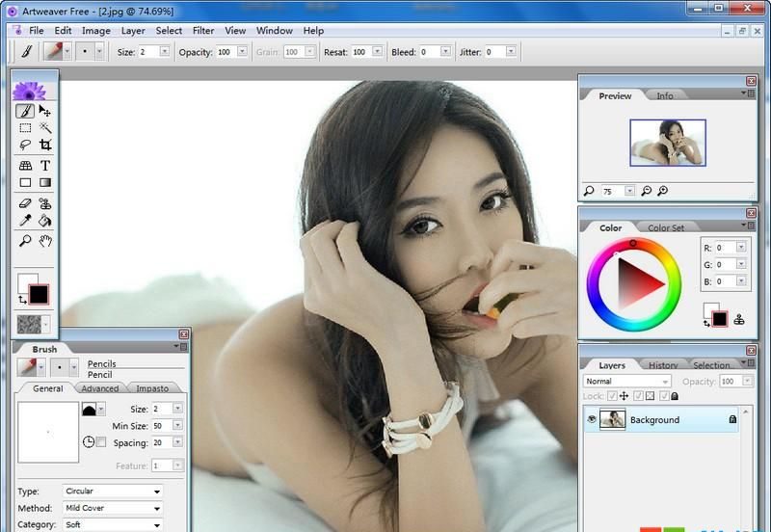The image size is (771, 532).
Task: Open the brush variant dot dropdown in options bar
Action: point(99,52)
